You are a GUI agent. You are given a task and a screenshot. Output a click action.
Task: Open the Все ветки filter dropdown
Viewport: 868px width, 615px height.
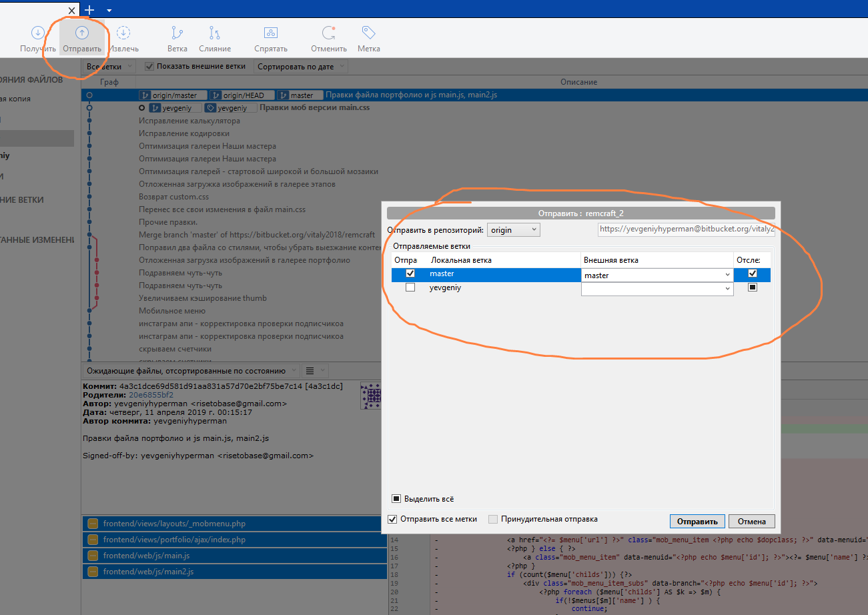click(109, 67)
